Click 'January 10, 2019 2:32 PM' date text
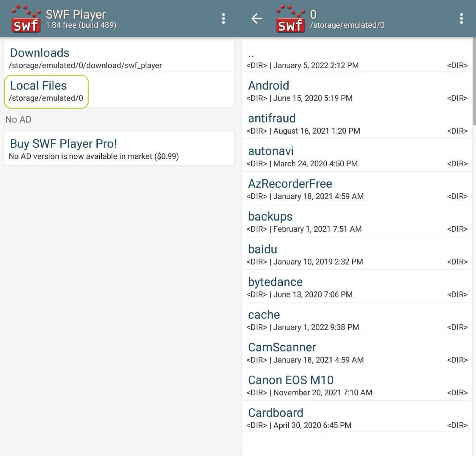476x456 pixels. pyautogui.click(x=318, y=262)
